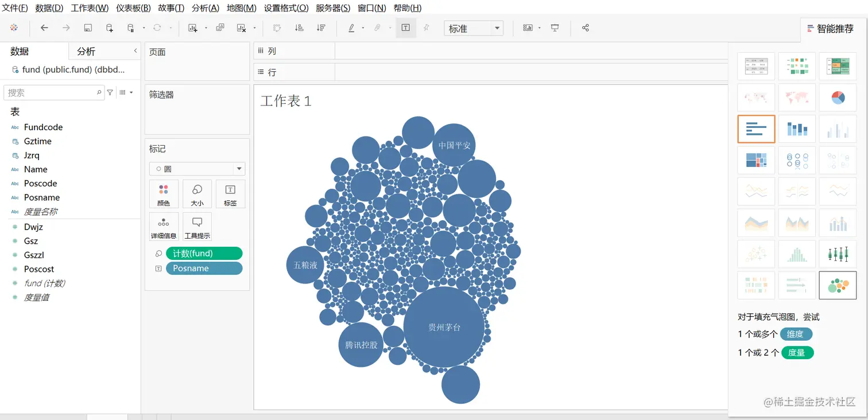Open the 标签 label card
The image size is (868, 420).
pos(230,194)
